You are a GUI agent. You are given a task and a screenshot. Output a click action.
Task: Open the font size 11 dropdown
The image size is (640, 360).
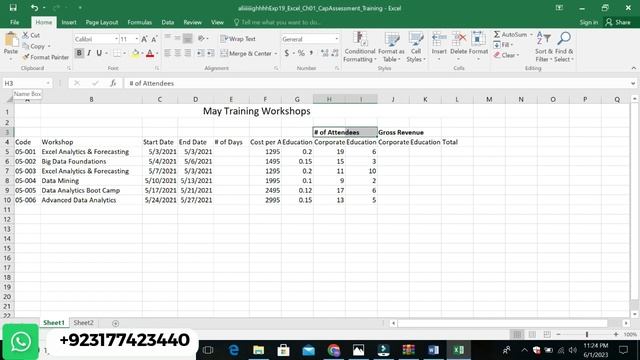[137, 39]
